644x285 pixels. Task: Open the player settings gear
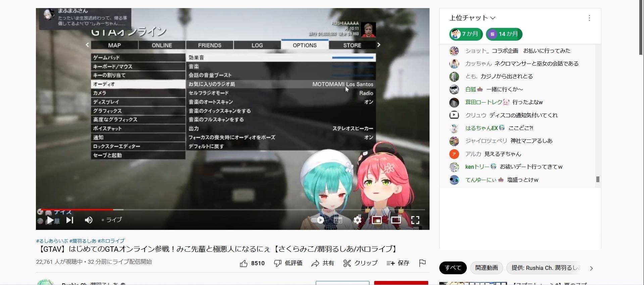coord(357,220)
